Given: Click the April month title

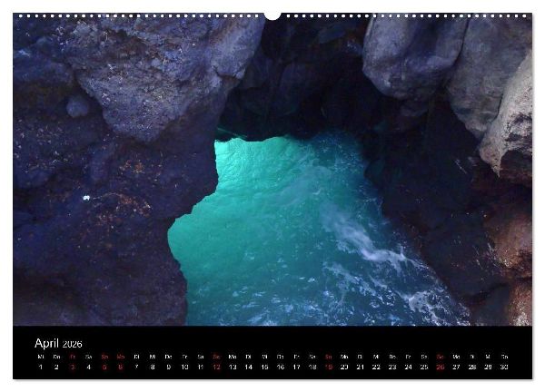Looking at the screenshot, I should [x=46, y=343].
